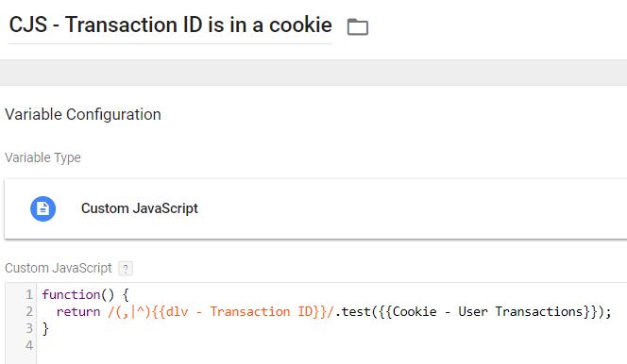Click the .test method call in code
The image size is (627, 364).
coord(353,311)
